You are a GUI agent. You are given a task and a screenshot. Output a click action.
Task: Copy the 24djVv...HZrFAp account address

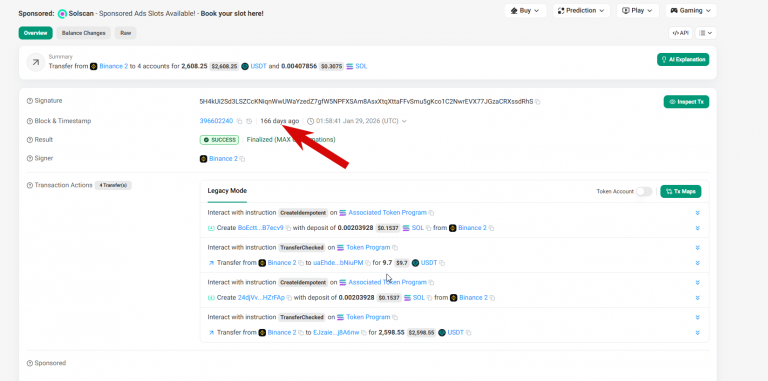click(289, 298)
